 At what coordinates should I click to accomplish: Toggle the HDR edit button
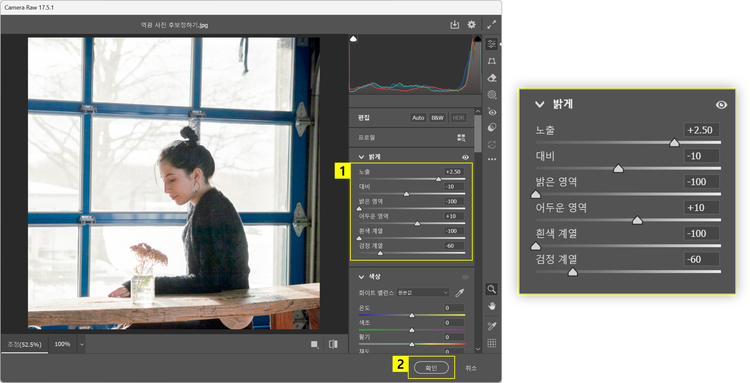click(x=458, y=118)
